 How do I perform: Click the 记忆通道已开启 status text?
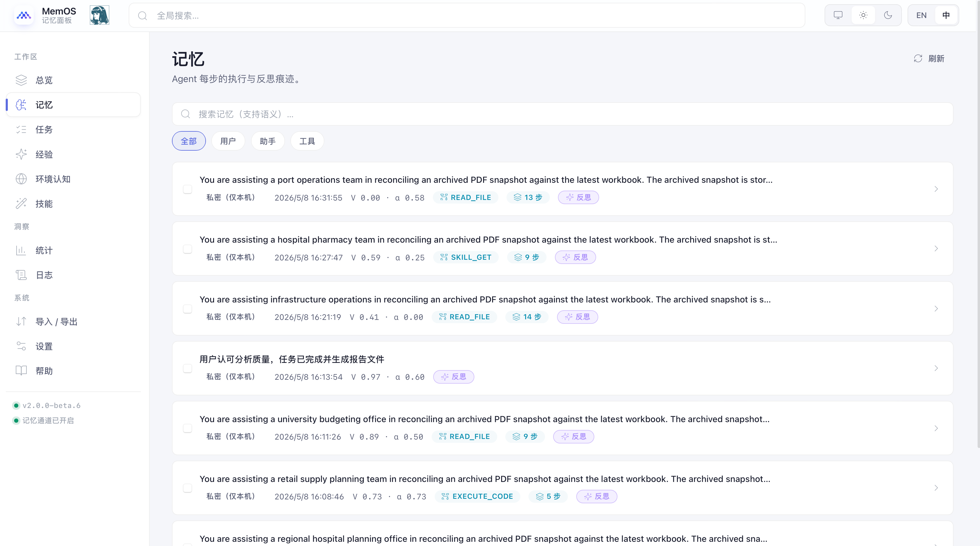pyautogui.click(x=48, y=420)
